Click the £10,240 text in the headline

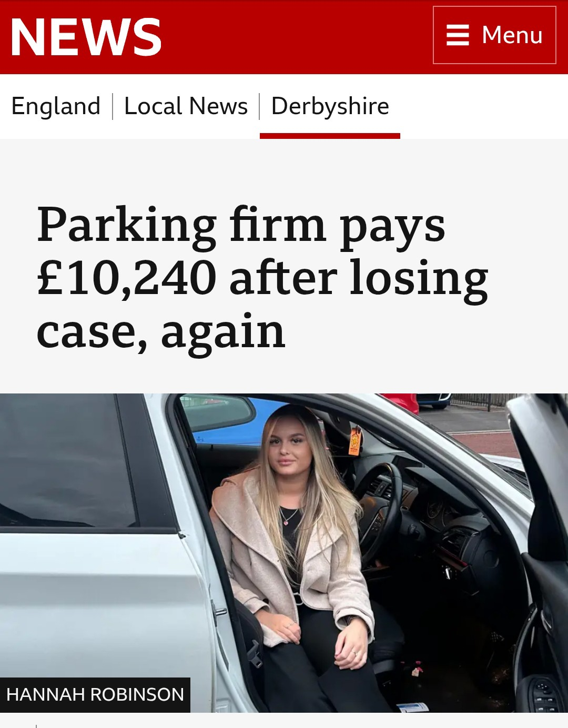(127, 277)
